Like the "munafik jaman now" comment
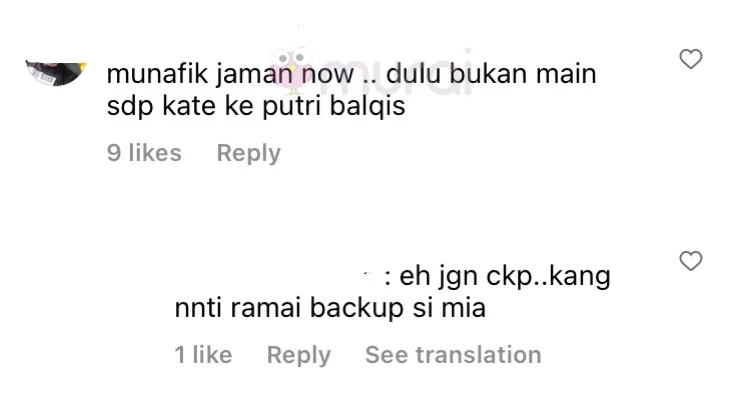The height and width of the screenshot is (414, 750). pos(691,59)
